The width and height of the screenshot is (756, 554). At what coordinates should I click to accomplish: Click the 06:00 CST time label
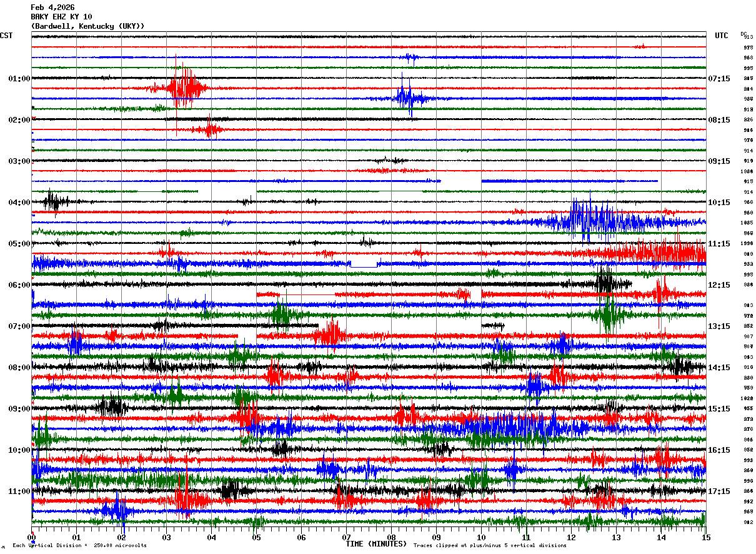tap(19, 285)
